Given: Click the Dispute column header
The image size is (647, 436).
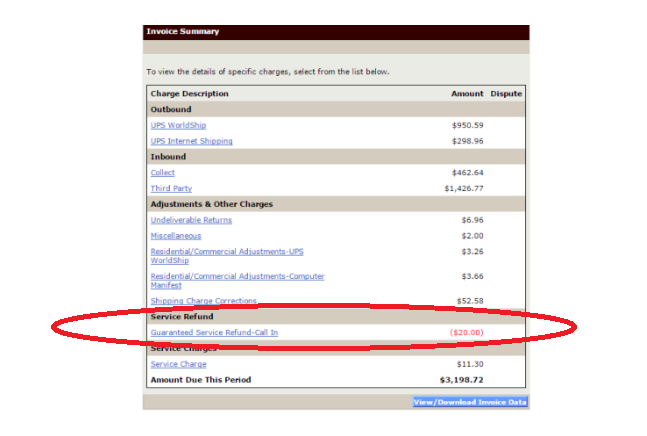Looking at the screenshot, I should coord(506,94).
